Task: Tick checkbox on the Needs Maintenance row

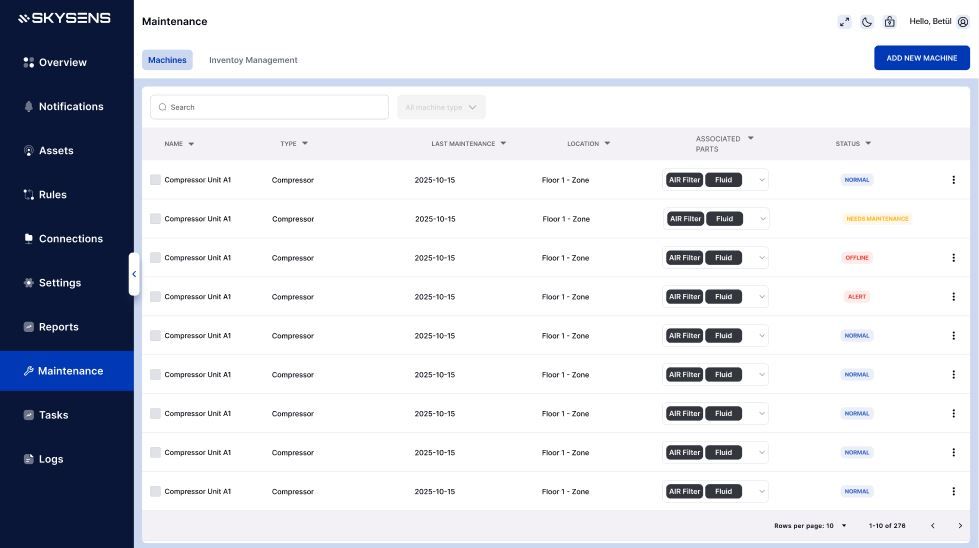Action: click(x=155, y=219)
